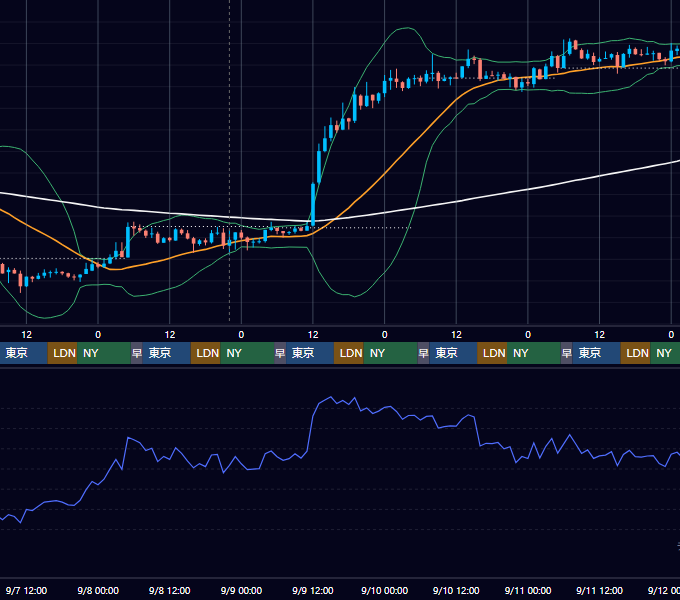Click the 9/8 12:00 date label

point(170,590)
